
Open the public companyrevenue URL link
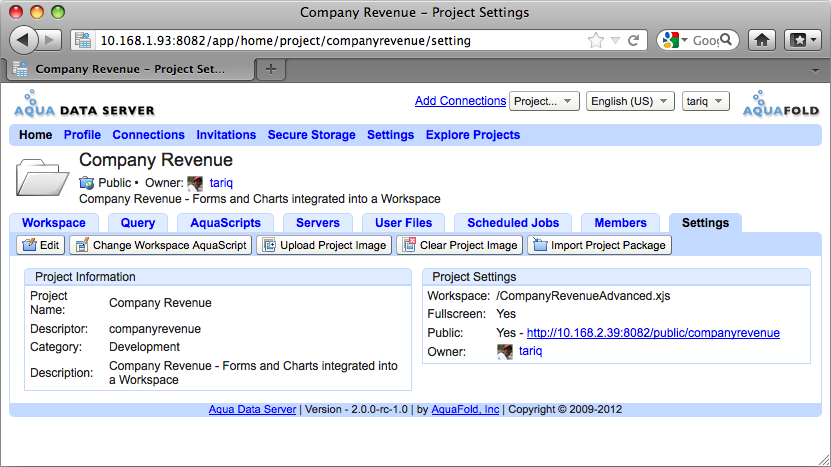pos(653,333)
